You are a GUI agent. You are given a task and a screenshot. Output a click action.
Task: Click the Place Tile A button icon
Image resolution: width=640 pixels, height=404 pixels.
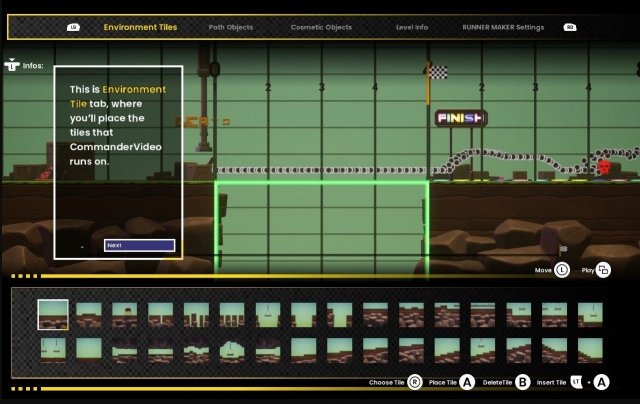(x=467, y=382)
